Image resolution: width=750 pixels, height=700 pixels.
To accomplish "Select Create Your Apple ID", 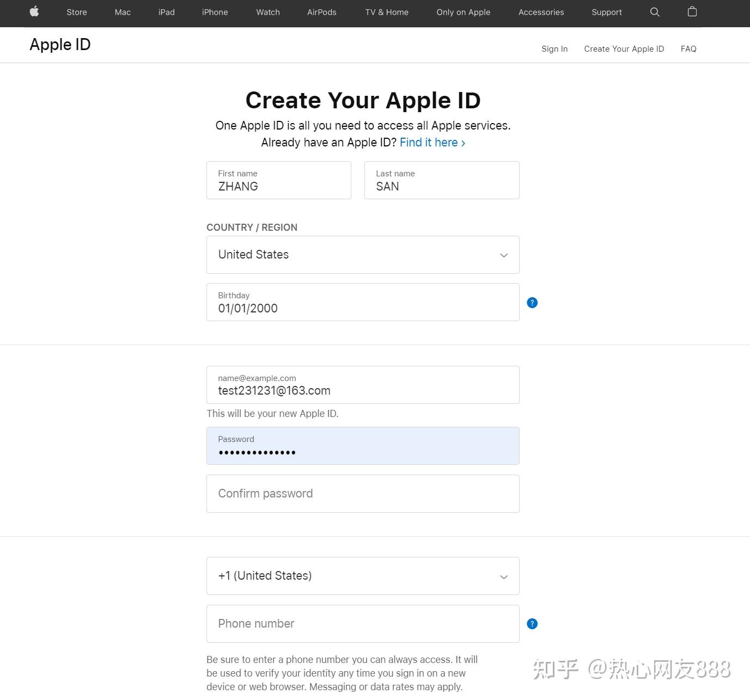I will 624,48.
